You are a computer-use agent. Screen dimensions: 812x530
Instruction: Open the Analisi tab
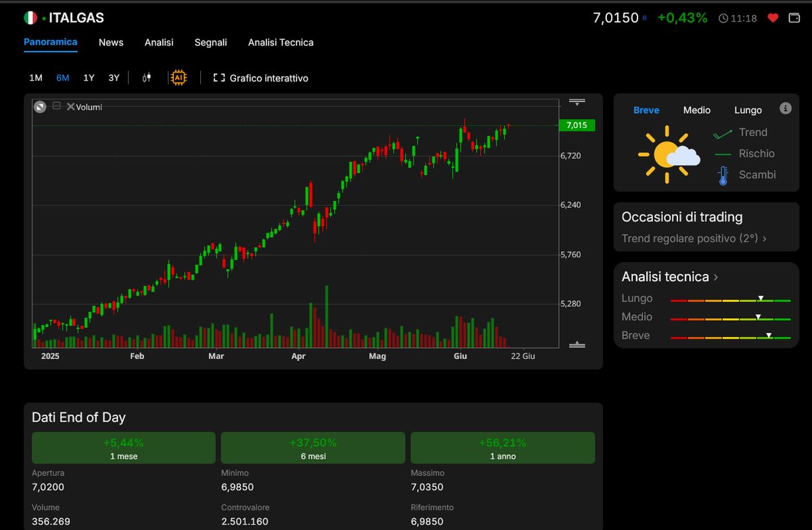159,42
